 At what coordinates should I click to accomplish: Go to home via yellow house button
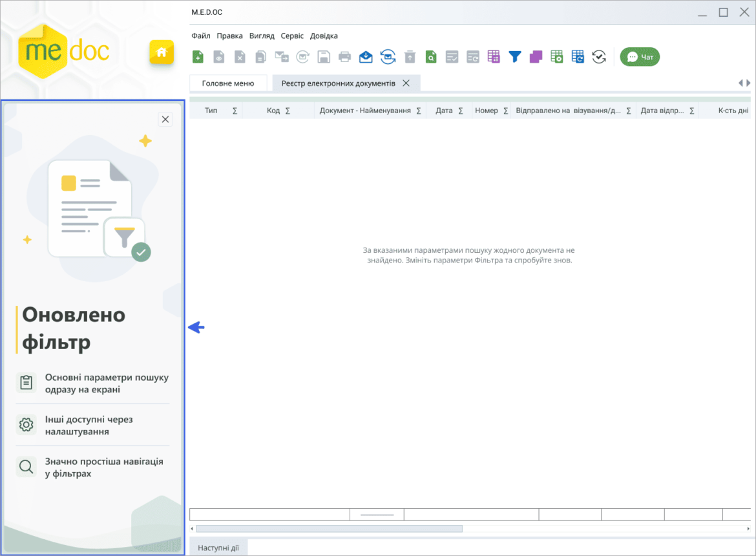point(162,52)
